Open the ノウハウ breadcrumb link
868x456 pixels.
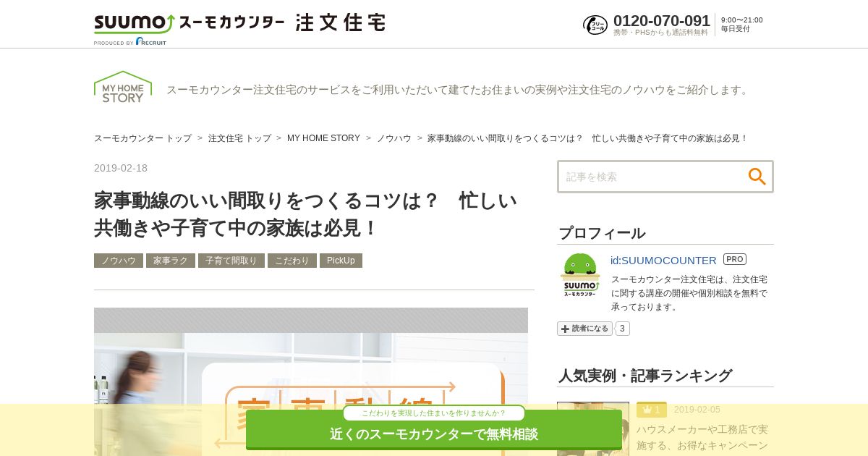coord(394,138)
